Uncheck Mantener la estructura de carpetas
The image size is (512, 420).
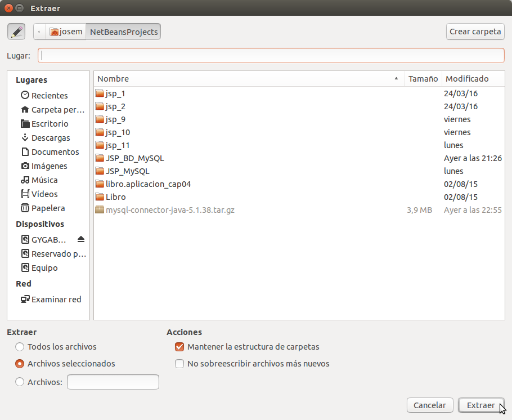click(179, 347)
